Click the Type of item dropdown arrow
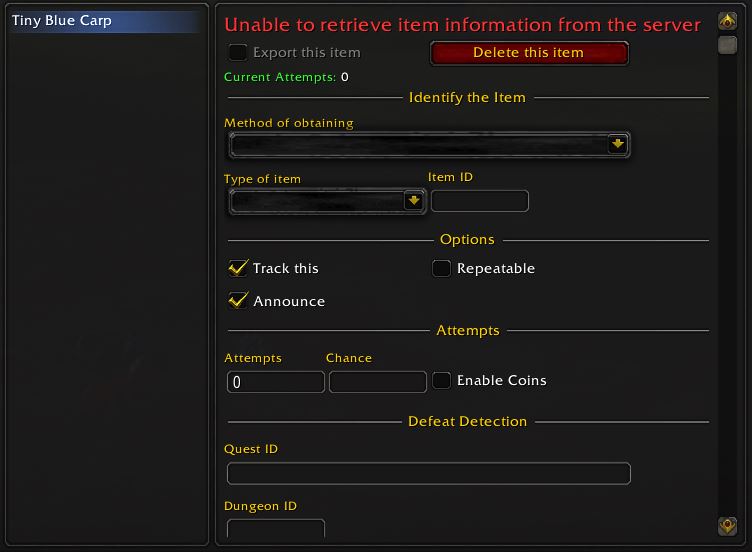The image size is (752, 552). pos(413,200)
